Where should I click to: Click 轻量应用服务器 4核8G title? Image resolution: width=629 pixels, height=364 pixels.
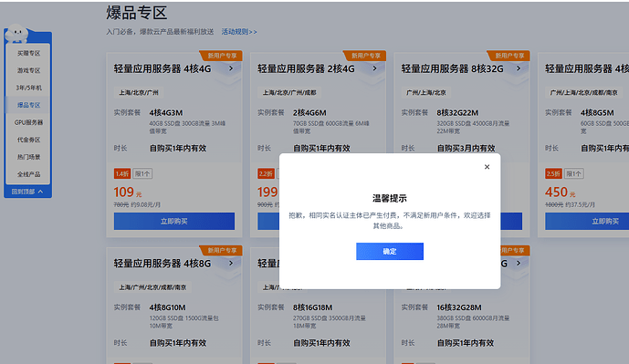[162, 264]
